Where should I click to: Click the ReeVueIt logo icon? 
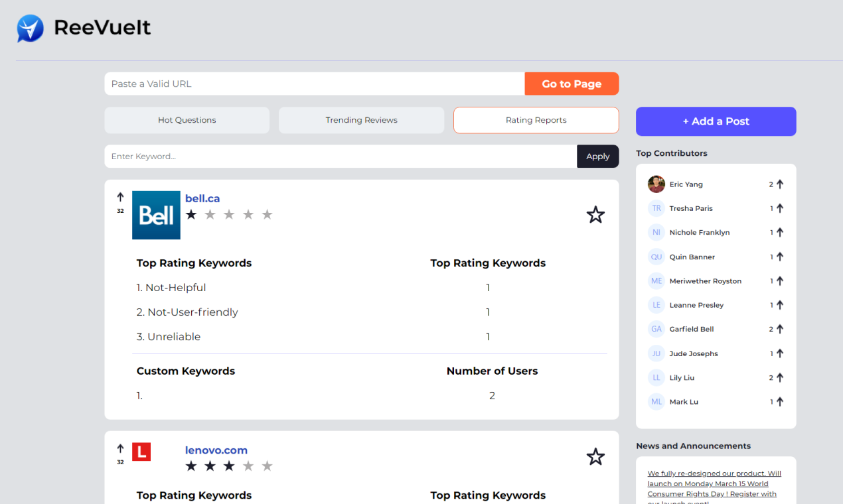pyautogui.click(x=31, y=28)
